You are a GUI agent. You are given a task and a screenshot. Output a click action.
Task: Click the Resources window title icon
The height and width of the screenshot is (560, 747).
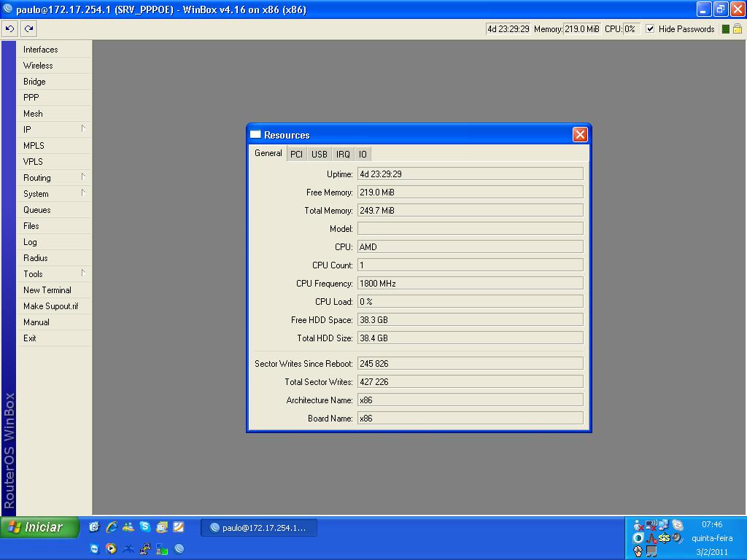pyautogui.click(x=255, y=135)
